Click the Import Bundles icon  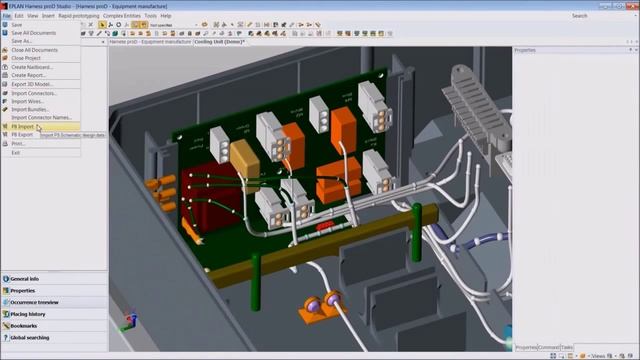tap(5, 109)
